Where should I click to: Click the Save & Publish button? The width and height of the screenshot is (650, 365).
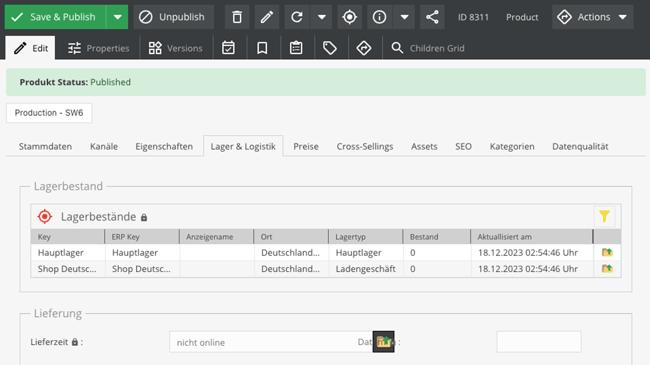(x=56, y=17)
